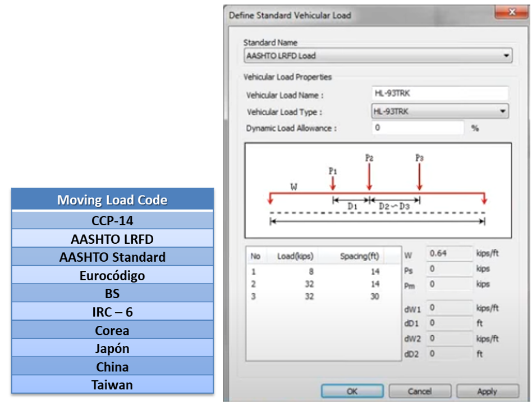Viewport: 532px width, 405px height.
Task: Click the Pm kips value field
Action: pos(449,284)
